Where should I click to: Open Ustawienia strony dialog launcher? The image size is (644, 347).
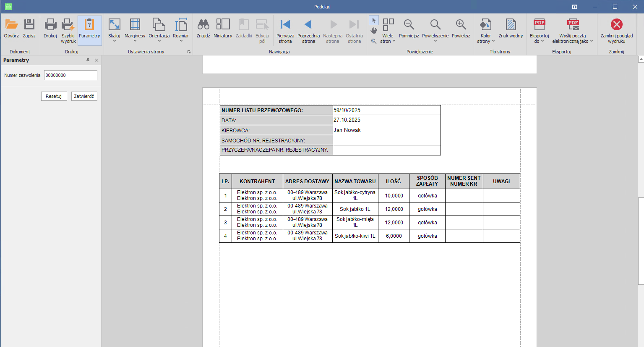[x=189, y=52]
